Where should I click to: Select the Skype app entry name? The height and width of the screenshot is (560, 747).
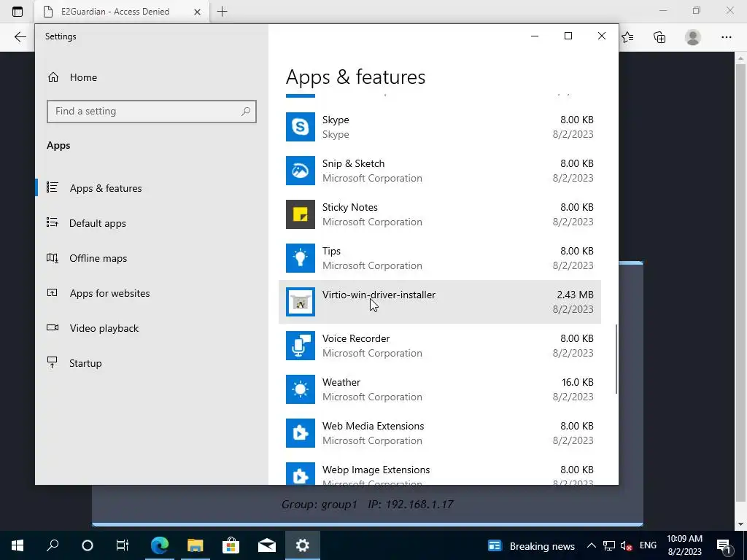tap(336, 120)
